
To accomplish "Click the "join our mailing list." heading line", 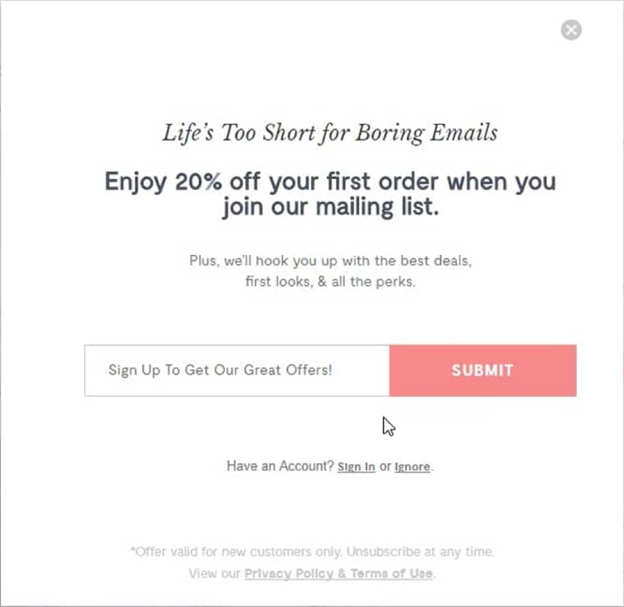I will click(329, 209).
